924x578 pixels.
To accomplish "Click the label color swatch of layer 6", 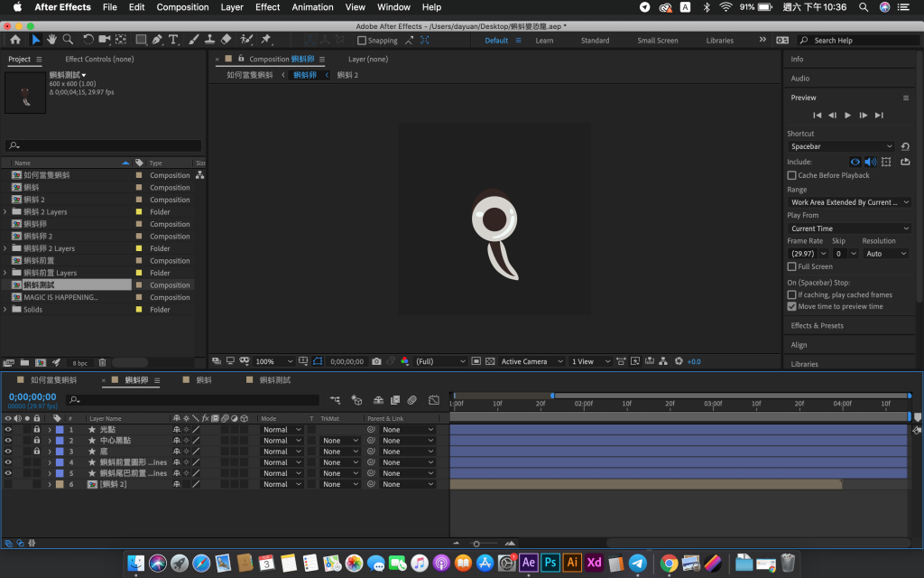I will tap(60, 485).
